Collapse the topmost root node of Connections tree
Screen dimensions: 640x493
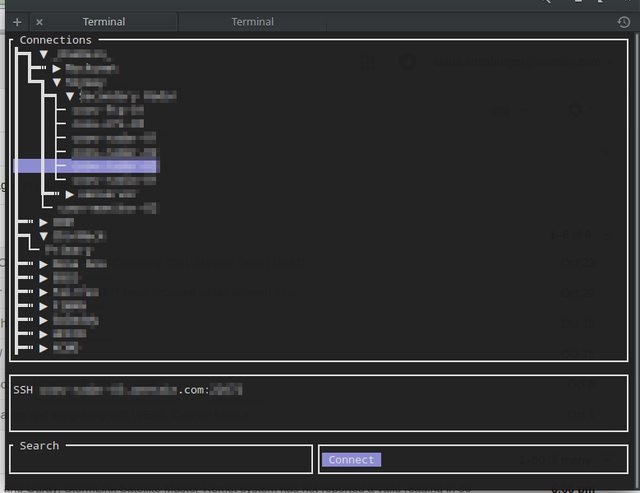click(x=44, y=54)
